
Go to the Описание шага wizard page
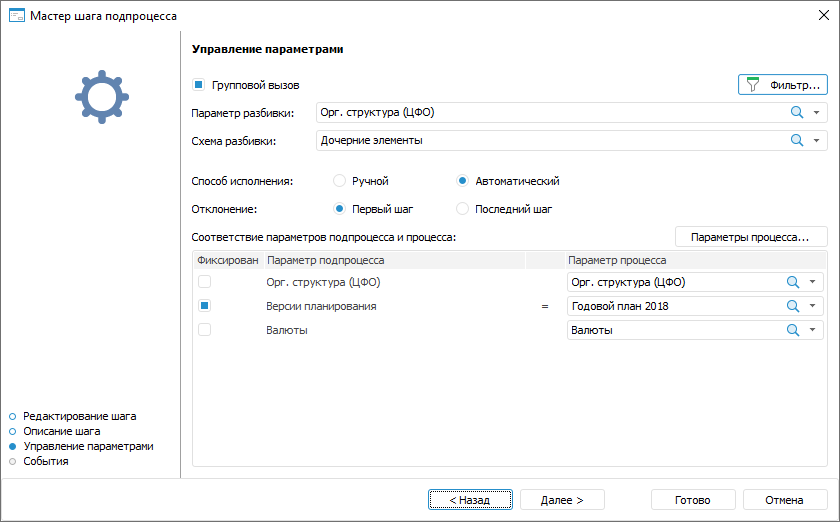[61, 431]
